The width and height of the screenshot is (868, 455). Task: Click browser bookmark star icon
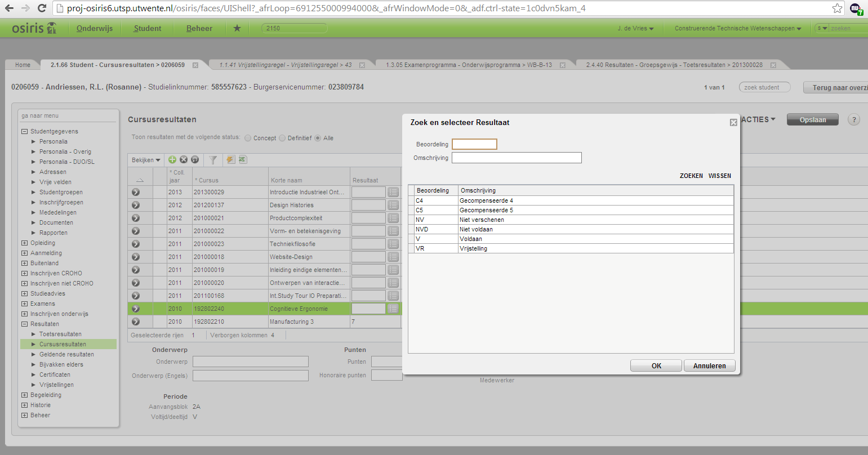[838, 8]
